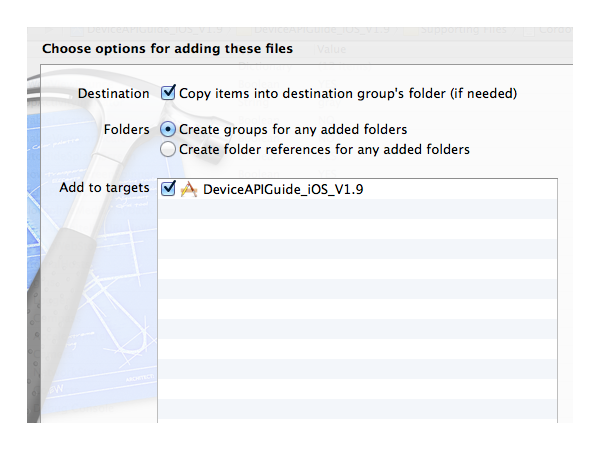Click the first empty row of targets list
The width and height of the screenshot is (600, 450).
point(357,209)
